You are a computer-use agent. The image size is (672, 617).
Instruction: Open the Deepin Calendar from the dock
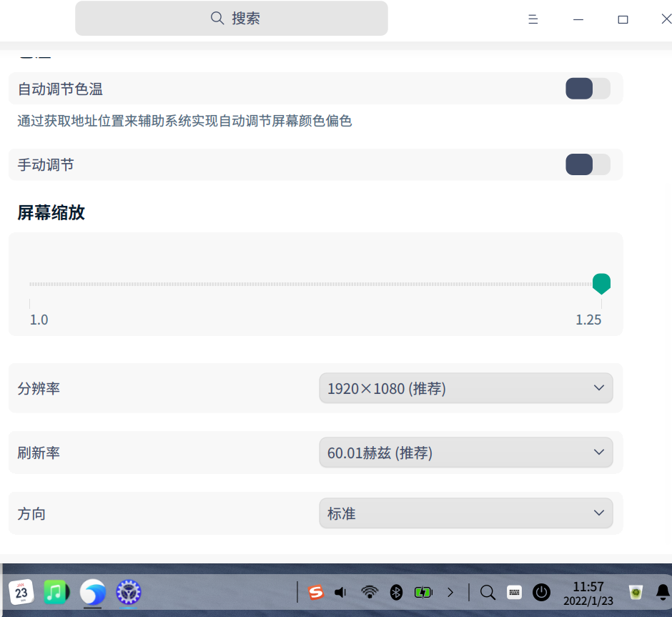point(21,593)
